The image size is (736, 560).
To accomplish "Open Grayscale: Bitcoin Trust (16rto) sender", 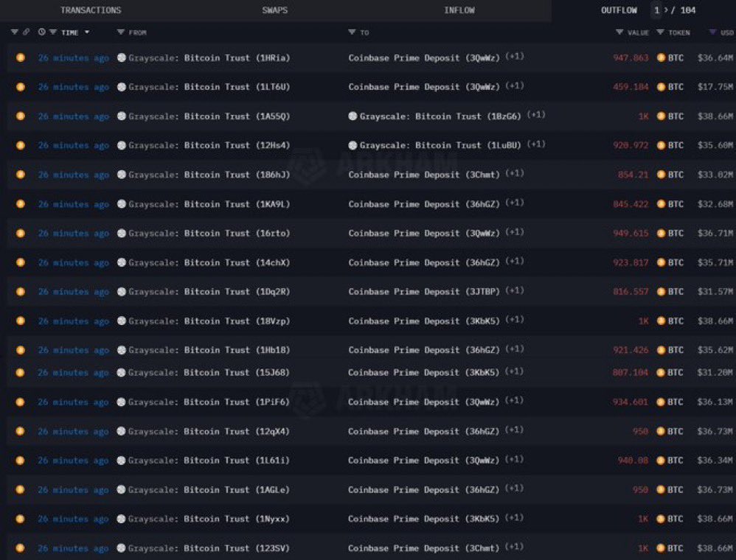I will [209, 233].
